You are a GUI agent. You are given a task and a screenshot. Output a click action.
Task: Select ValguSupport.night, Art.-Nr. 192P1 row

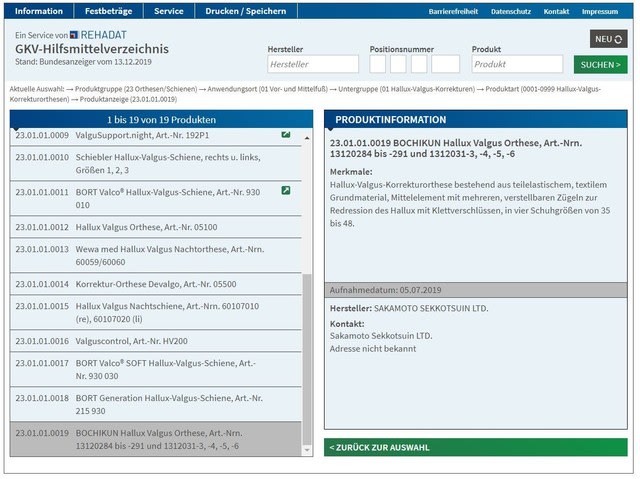(156, 137)
